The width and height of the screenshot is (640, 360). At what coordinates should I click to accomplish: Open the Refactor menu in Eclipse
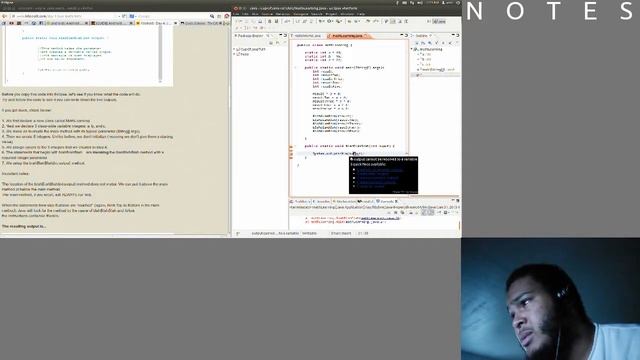tap(283, 14)
